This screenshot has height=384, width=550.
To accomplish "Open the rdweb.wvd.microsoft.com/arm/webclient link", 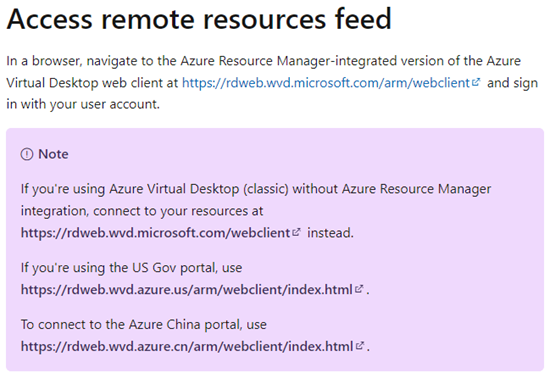I will pyautogui.click(x=326, y=83).
